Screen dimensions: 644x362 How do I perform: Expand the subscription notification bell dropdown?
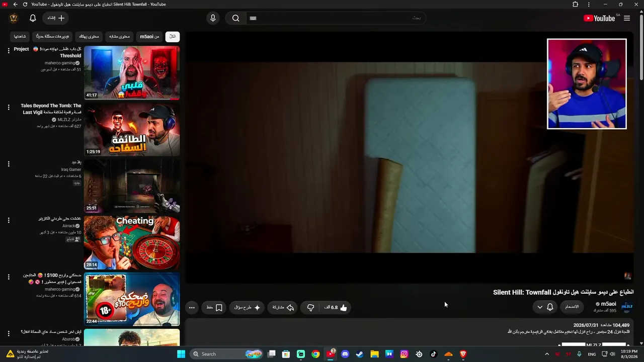coord(545,307)
